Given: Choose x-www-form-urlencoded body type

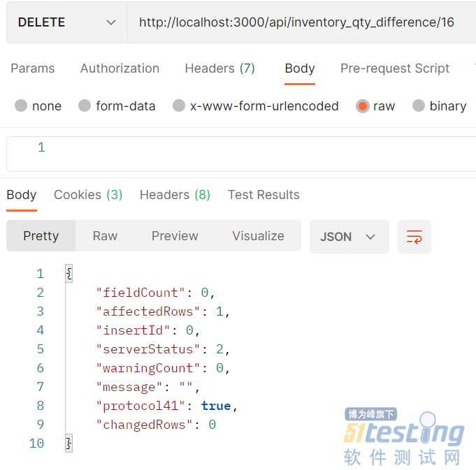Looking at the screenshot, I should [179, 105].
